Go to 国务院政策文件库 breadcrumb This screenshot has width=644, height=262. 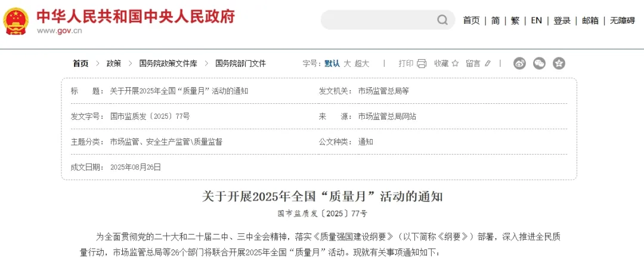[168, 63]
